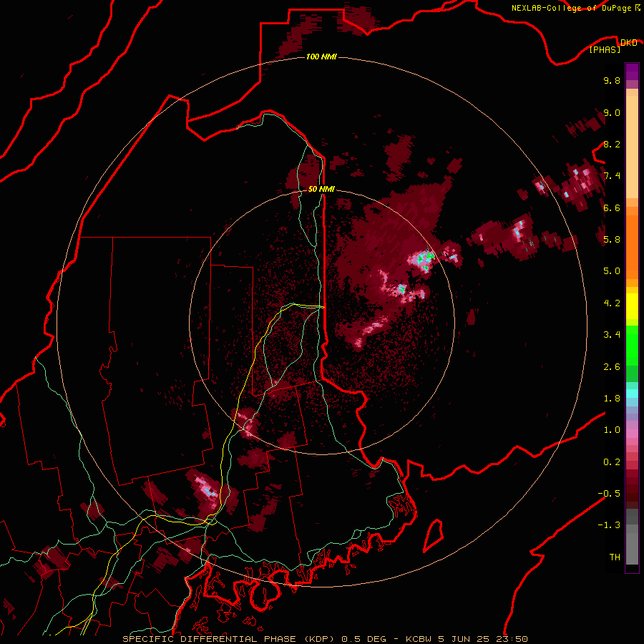Pick the bright green band of the color bar
644x644 pixels.
point(632,346)
